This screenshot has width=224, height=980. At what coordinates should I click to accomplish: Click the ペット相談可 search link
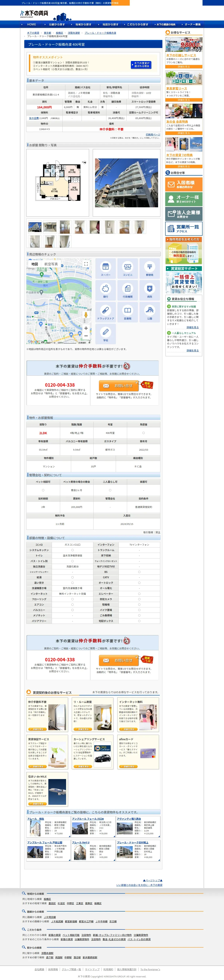click(x=71, y=935)
